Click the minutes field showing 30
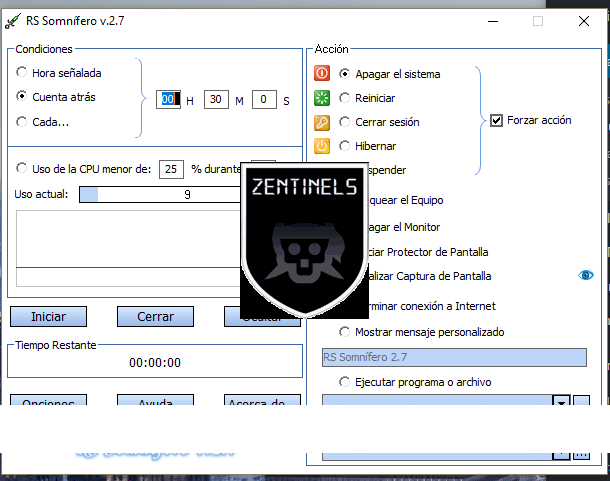610x481 pixels. (x=216, y=99)
